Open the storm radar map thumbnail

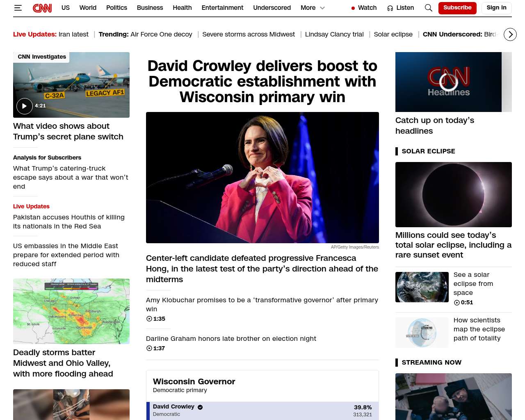[71, 311]
